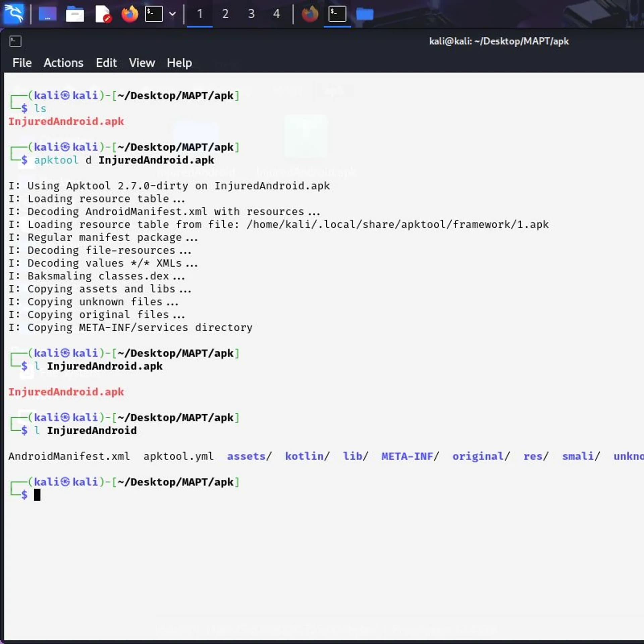644x644 pixels.
Task: Click the kotlin/ directory name
Action: (x=307, y=457)
